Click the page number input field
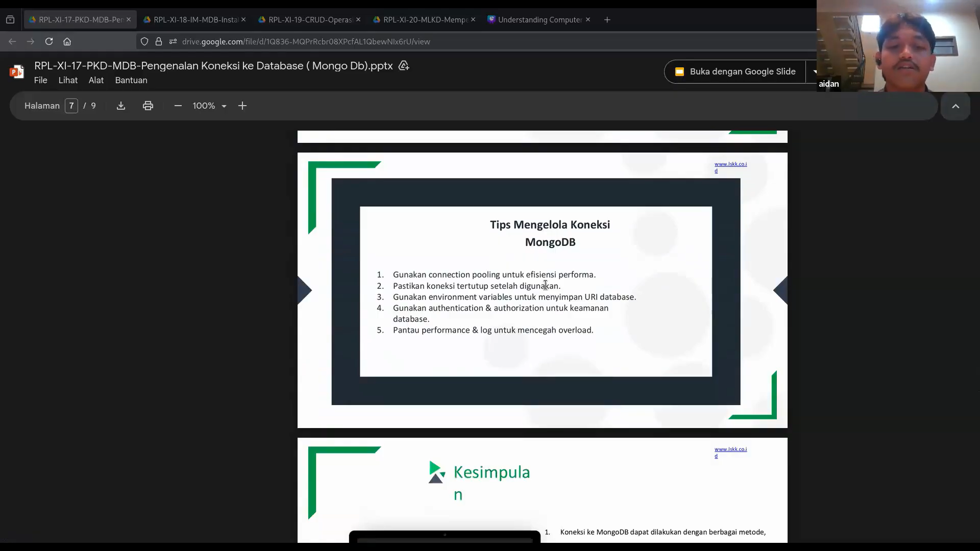The height and width of the screenshot is (551, 980). pyautogui.click(x=71, y=106)
